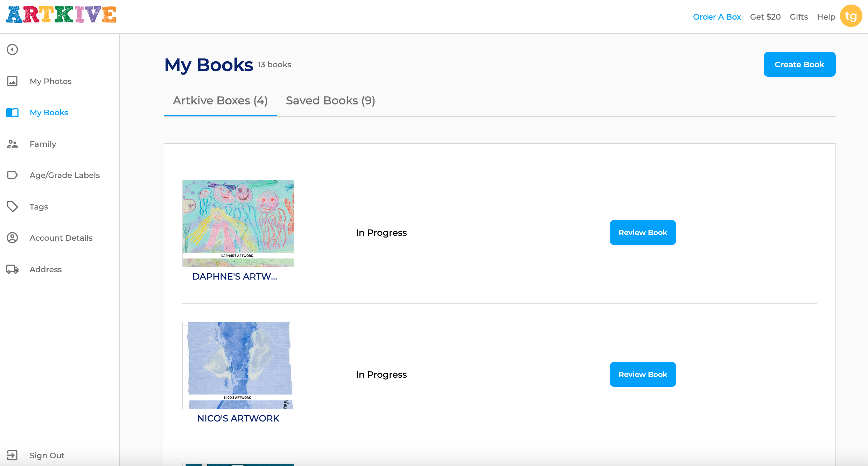Open the tg account avatar
This screenshot has height=466, width=868.
(x=851, y=16)
